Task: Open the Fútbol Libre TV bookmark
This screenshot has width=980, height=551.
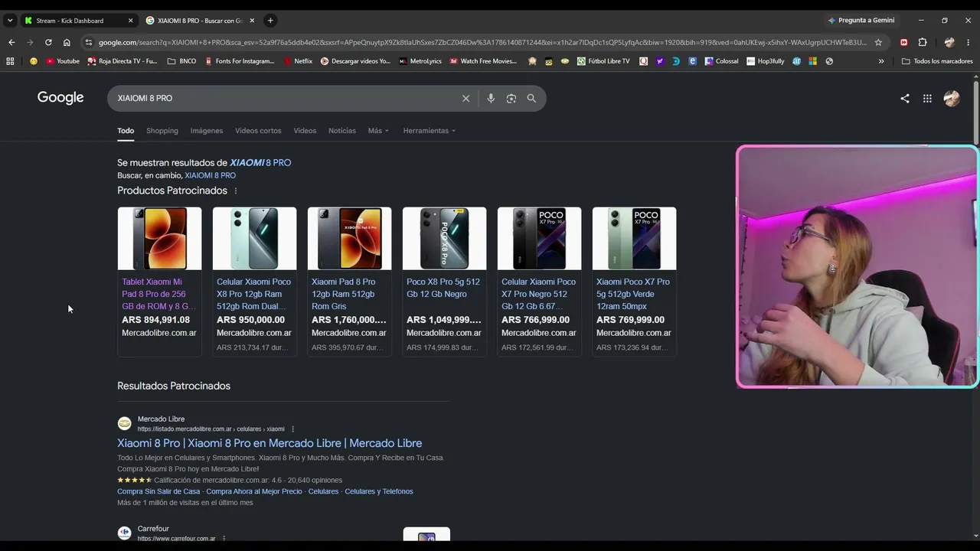Action: click(603, 61)
